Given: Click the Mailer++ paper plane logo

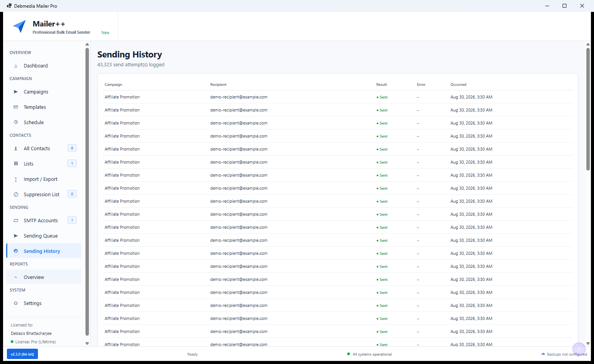Looking at the screenshot, I should (x=20, y=26).
